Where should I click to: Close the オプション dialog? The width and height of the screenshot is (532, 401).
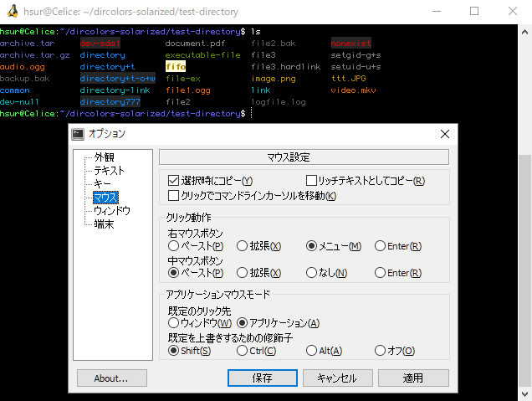click(444, 133)
